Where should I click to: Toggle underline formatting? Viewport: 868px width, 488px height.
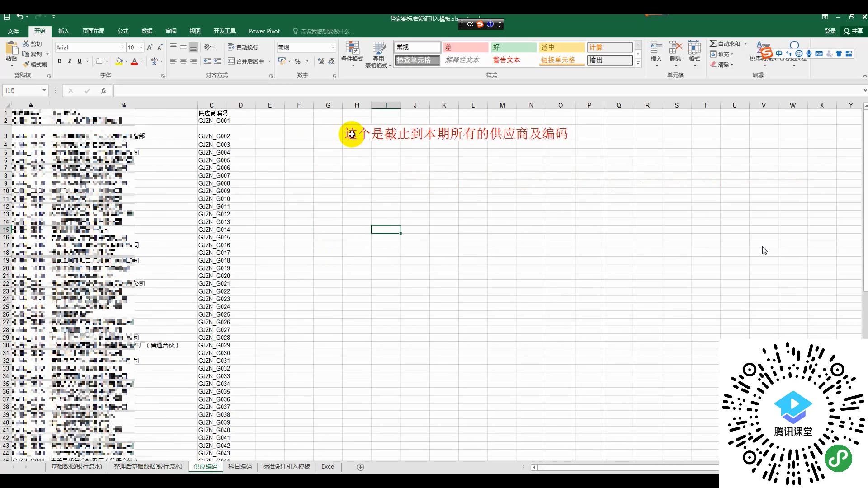coord(80,61)
